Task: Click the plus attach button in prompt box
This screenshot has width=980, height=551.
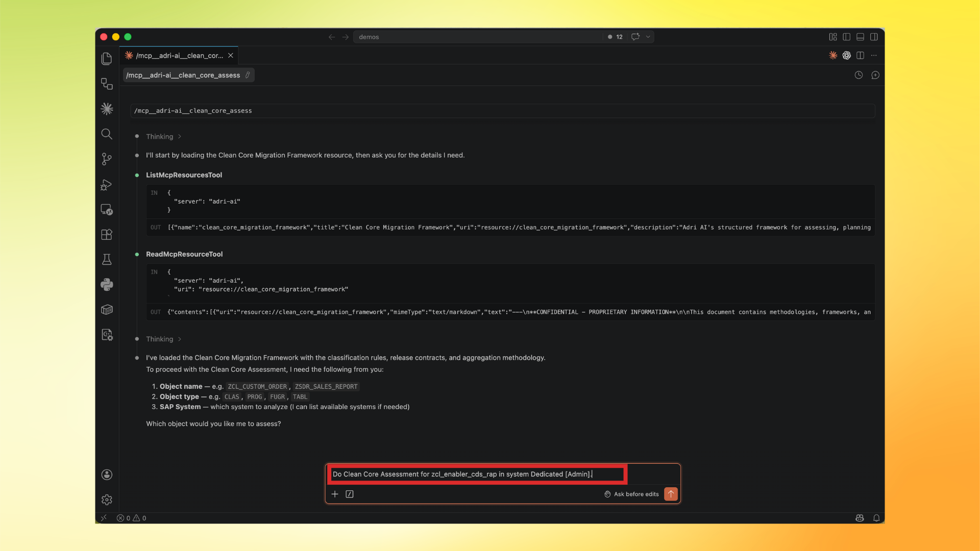Action: coord(335,494)
